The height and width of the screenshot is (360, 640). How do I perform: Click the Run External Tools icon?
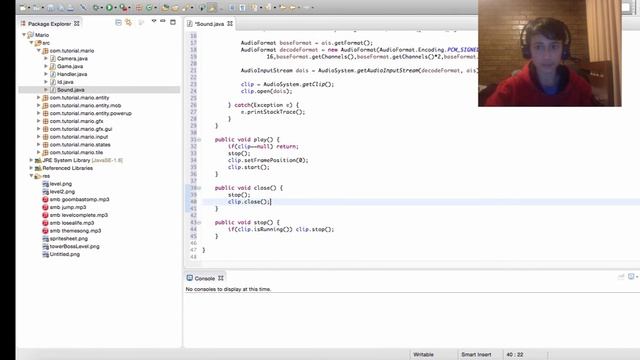point(124,7)
